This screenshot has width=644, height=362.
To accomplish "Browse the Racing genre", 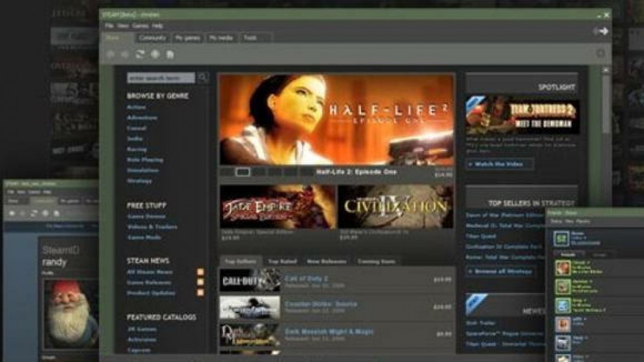I will (137, 149).
